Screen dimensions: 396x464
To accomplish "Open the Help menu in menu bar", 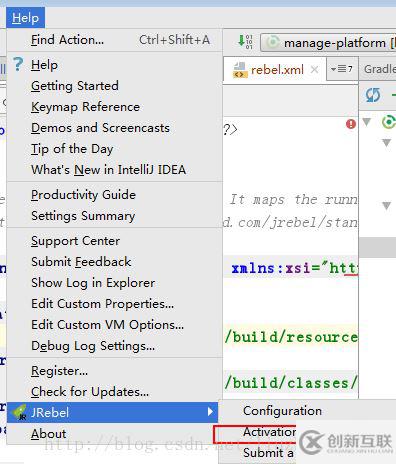I will pyautogui.click(x=25, y=18).
